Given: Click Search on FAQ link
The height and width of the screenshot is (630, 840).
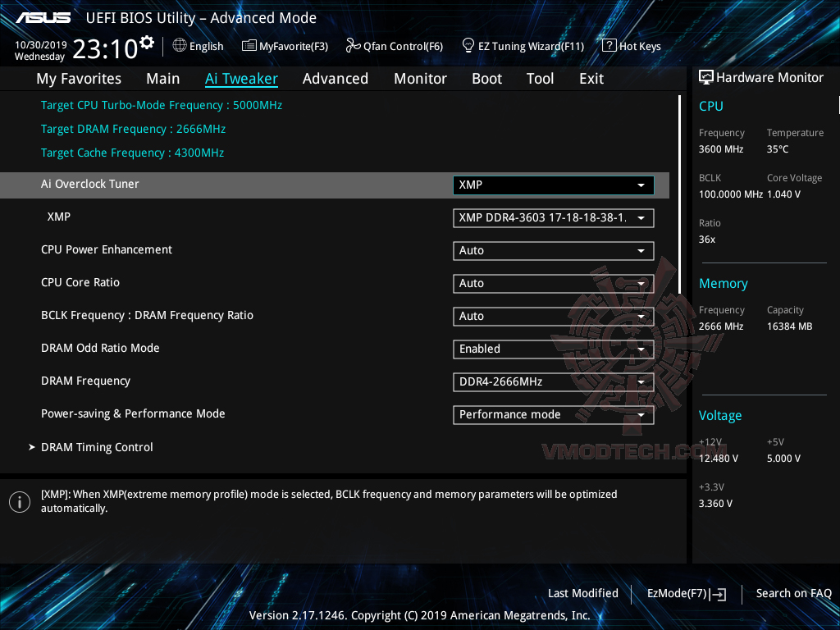Looking at the screenshot, I should click(x=793, y=594).
